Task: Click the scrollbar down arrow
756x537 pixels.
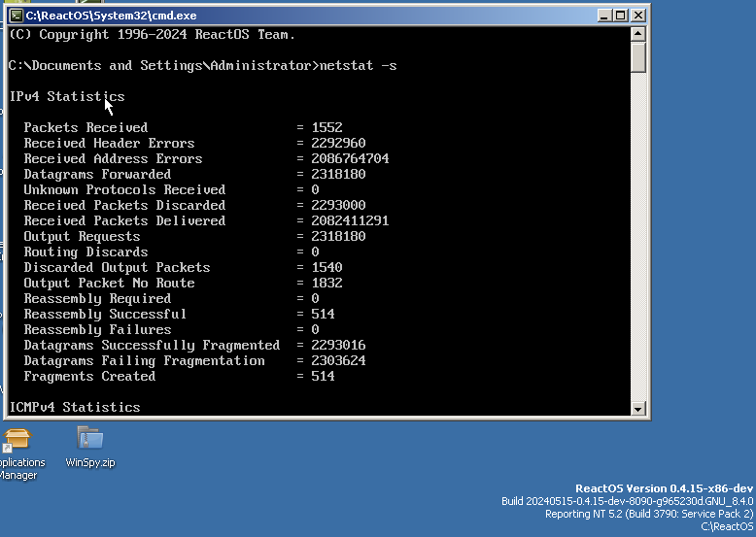Action: tap(637, 409)
